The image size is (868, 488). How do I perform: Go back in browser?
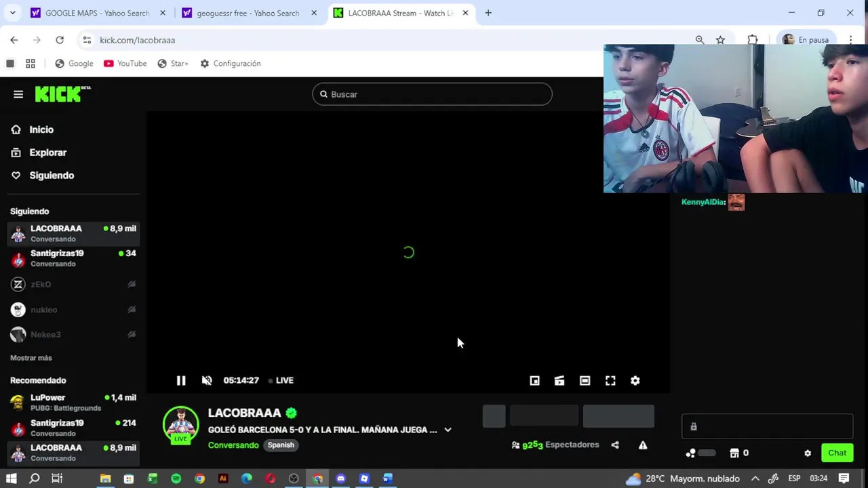(14, 40)
